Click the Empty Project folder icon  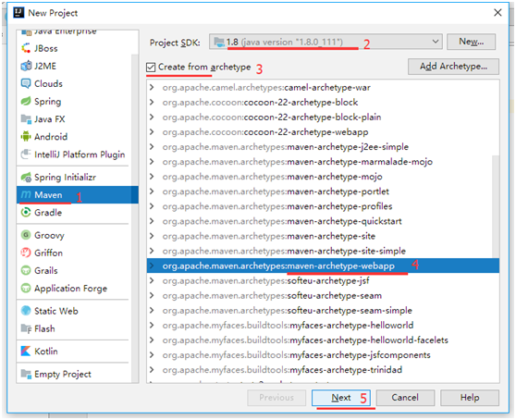[x=26, y=374]
